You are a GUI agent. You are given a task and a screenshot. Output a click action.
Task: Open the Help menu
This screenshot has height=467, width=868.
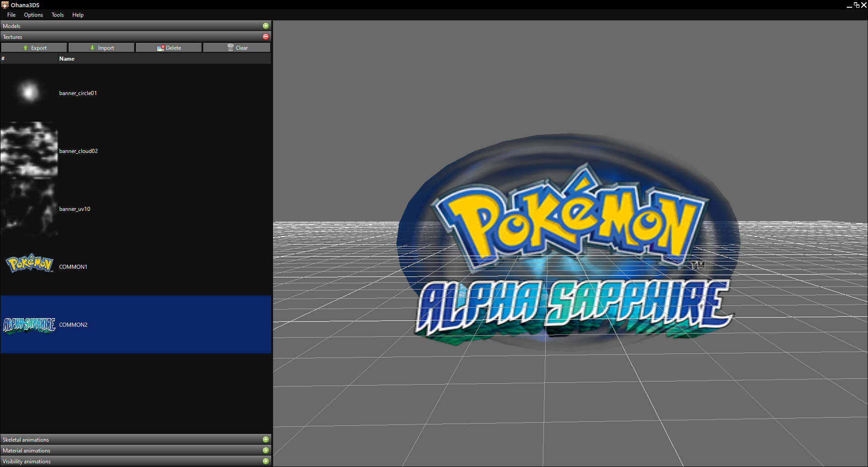click(78, 15)
